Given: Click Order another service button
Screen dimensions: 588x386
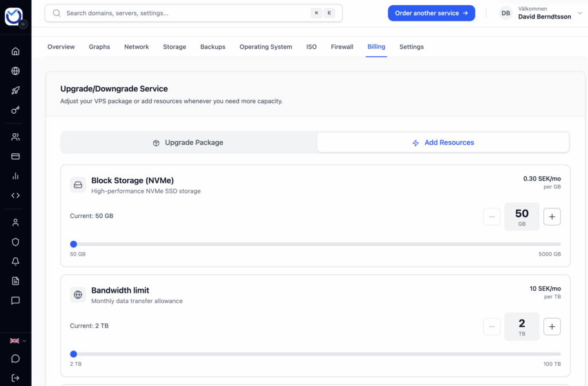Looking at the screenshot, I should [x=431, y=13].
